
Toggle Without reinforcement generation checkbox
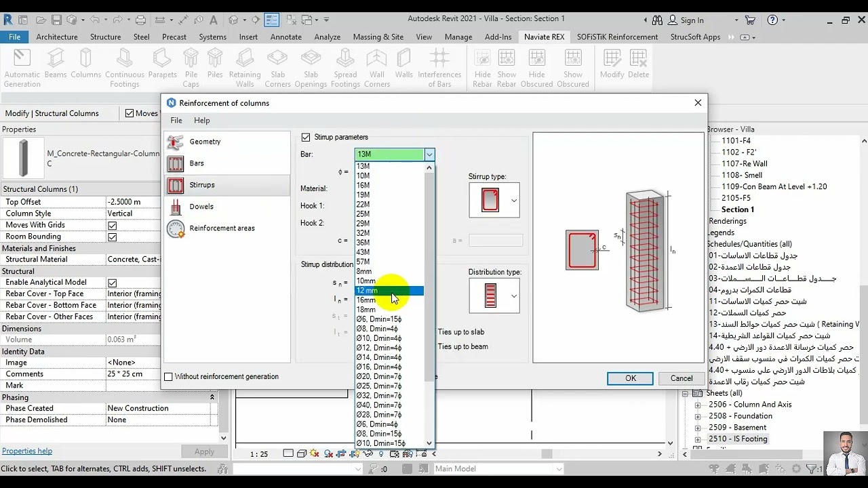click(x=169, y=377)
